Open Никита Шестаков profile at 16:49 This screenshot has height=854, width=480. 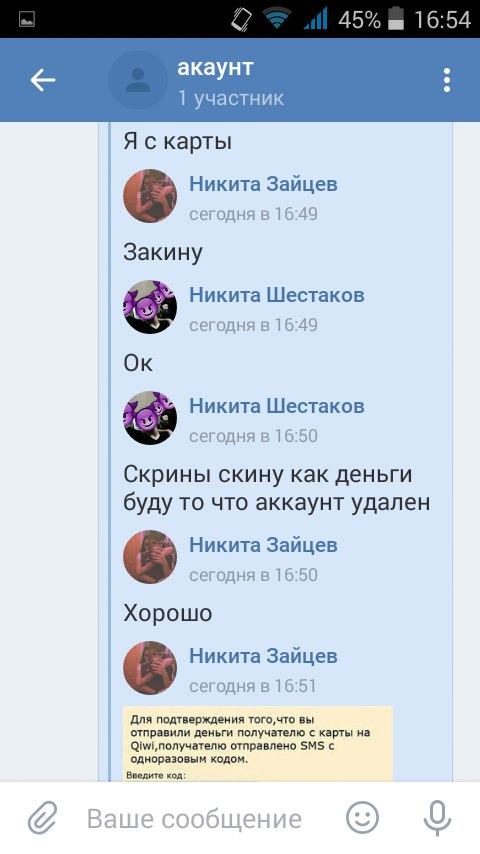pos(277,295)
